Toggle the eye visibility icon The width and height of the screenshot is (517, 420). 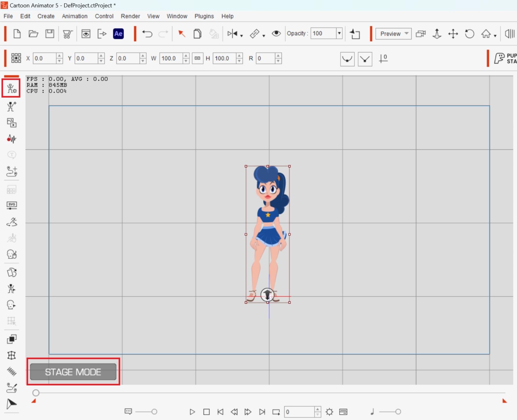(276, 33)
